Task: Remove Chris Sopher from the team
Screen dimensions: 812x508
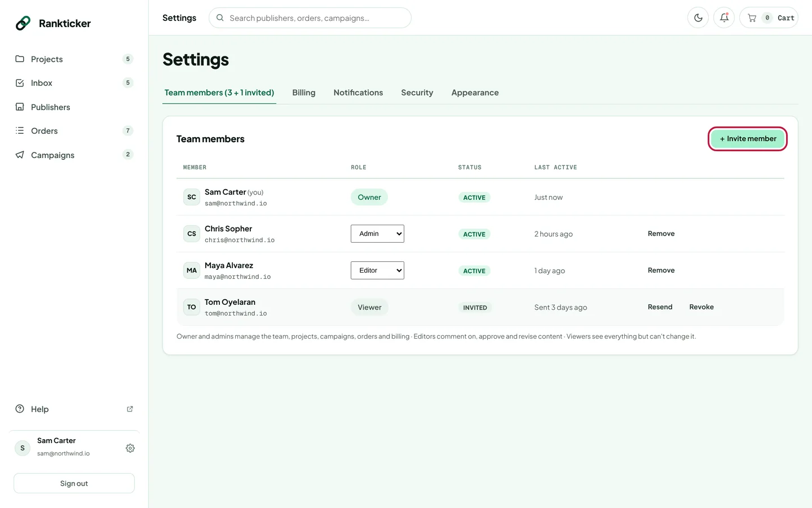Action: (661, 234)
